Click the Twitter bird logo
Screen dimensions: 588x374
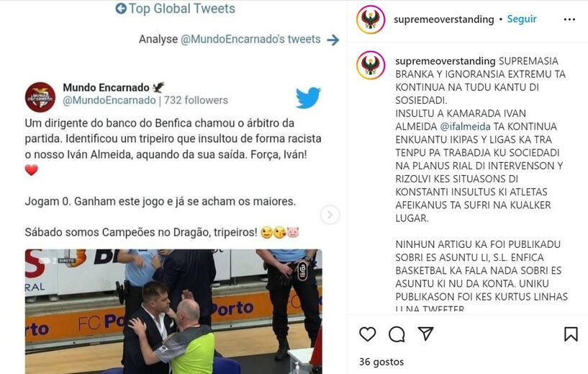tap(308, 97)
